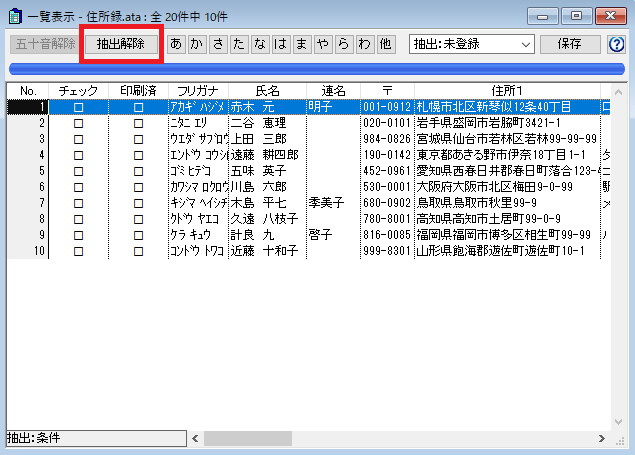The image size is (635, 455).
Task: Click the 氏名 column header
Action: click(267, 91)
